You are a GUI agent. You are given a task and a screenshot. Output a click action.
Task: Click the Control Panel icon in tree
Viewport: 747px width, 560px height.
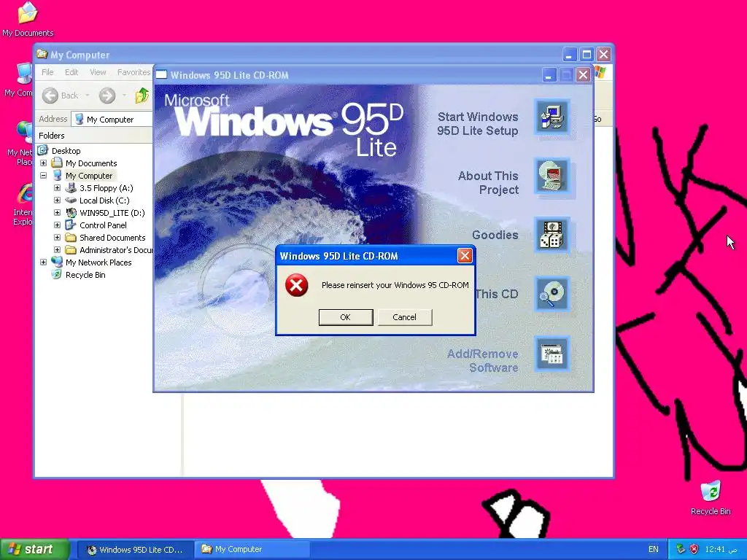(x=71, y=225)
